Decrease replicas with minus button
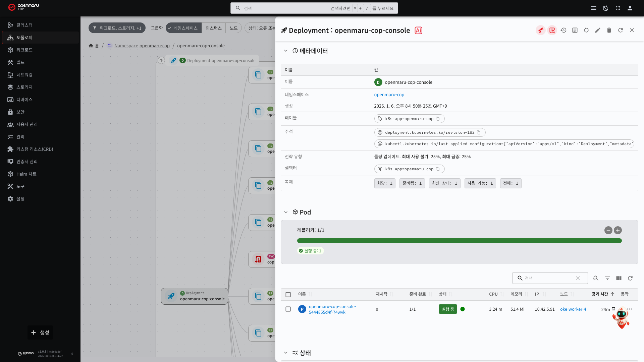644x362 pixels. [608, 230]
